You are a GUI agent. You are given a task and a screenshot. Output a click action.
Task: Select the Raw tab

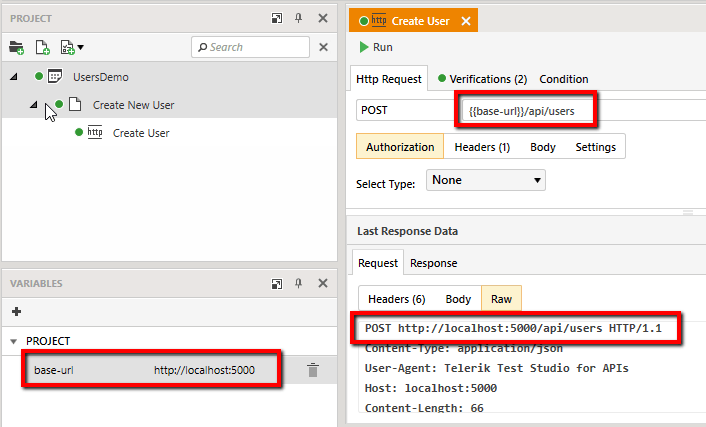click(501, 299)
